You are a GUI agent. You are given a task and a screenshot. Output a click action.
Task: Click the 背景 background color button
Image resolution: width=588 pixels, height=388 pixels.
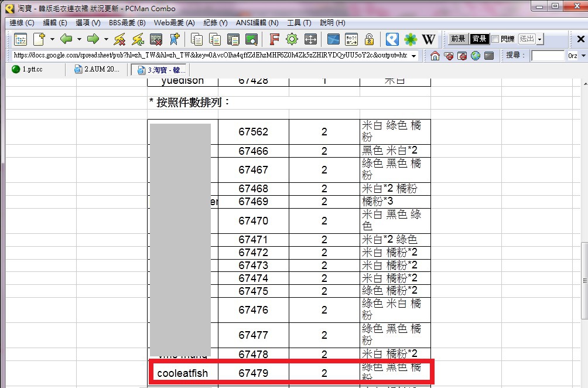479,39
